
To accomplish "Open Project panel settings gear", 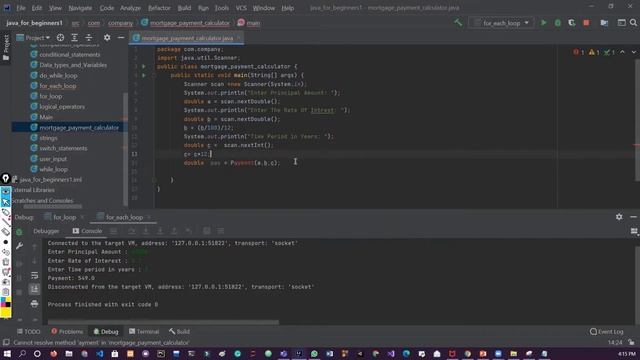I will (x=107, y=38).
